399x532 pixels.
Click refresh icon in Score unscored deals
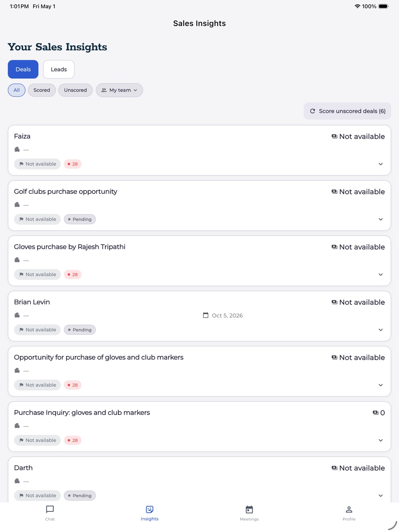tap(312, 111)
